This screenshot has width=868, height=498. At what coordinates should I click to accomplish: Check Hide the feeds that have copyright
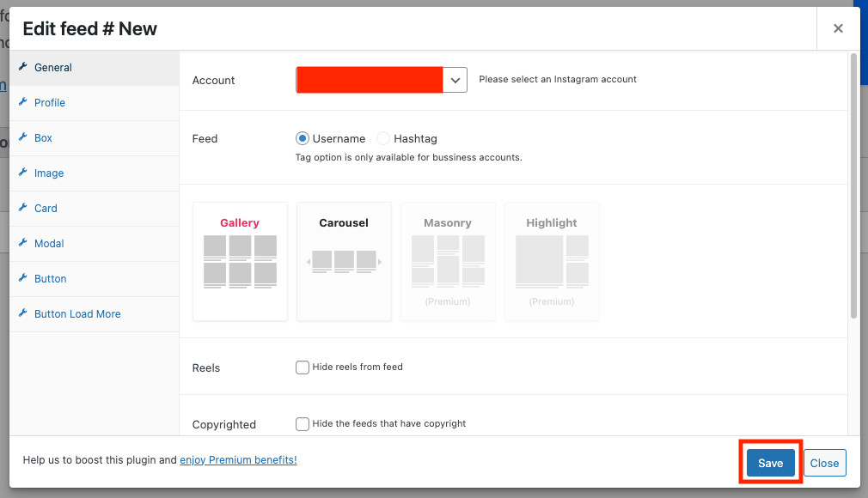tap(303, 424)
